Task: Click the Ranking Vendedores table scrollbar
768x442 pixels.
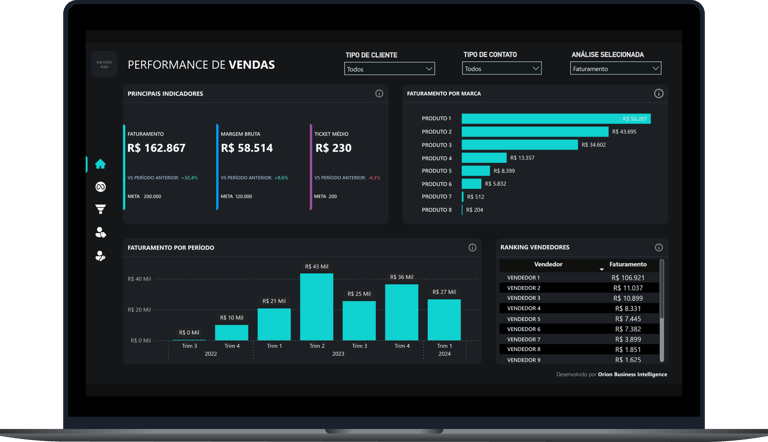Action: pyautogui.click(x=662, y=311)
